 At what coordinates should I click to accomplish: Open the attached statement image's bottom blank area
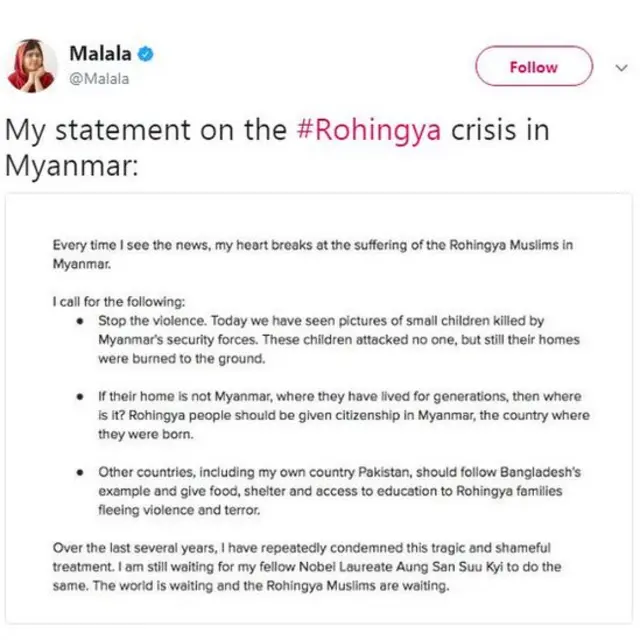coord(320,610)
